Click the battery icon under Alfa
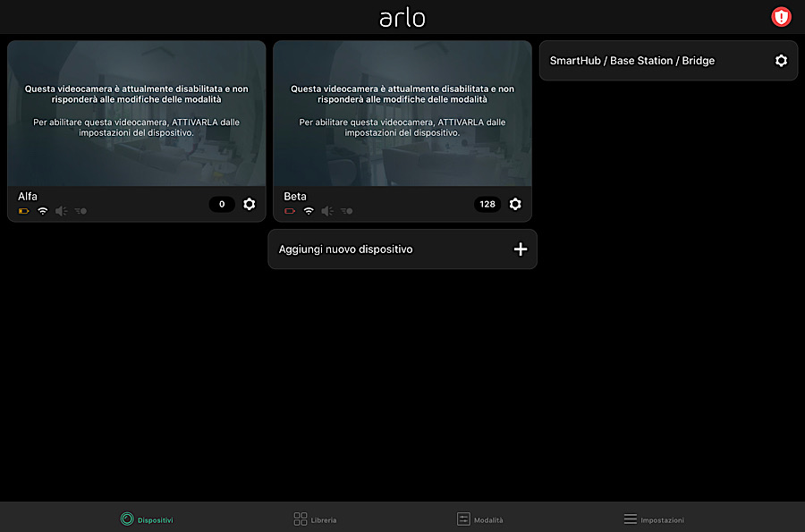 pyautogui.click(x=23, y=211)
